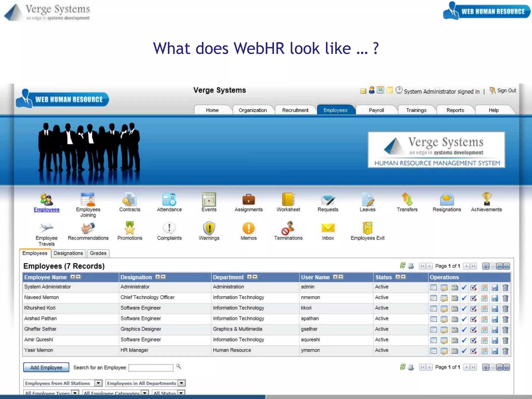
Task: Open the Contracts icon
Action: pos(129,199)
